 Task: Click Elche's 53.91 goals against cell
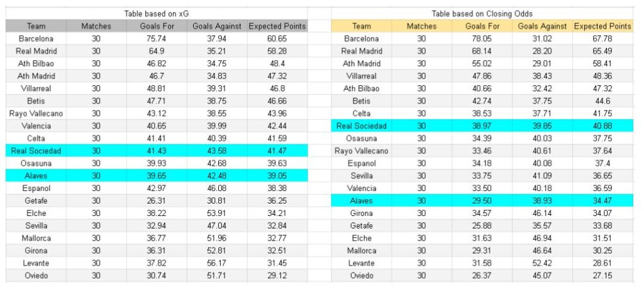(216, 213)
